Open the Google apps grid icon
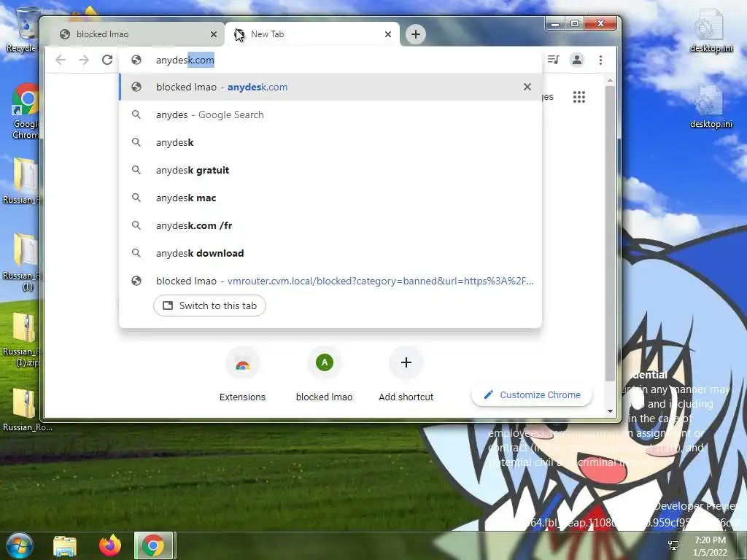Image resolution: width=747 pixels, height=560 pixels. click(578, 97)
